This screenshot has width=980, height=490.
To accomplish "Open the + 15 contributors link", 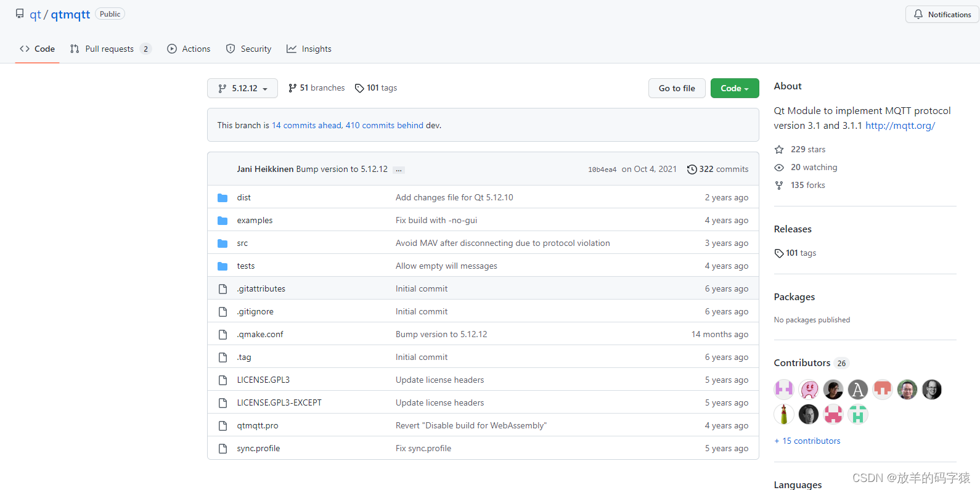I will 807,441.
